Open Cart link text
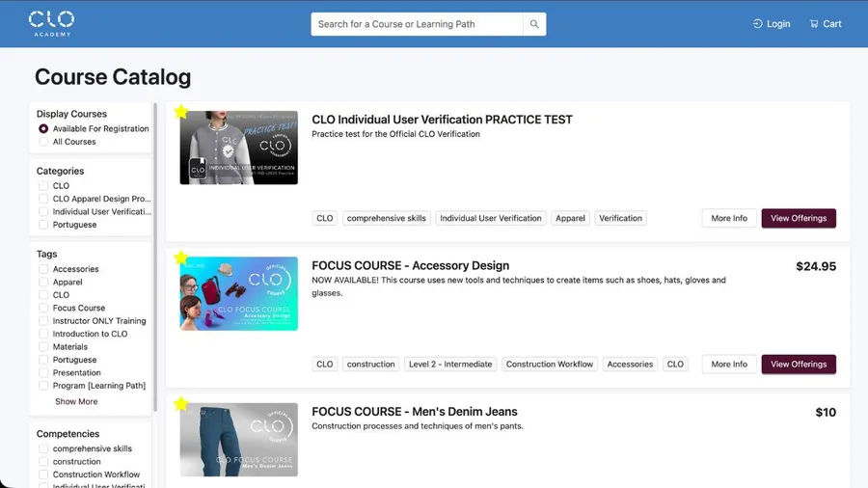This screenshot has height=488, width=868. tap(832, 24)
